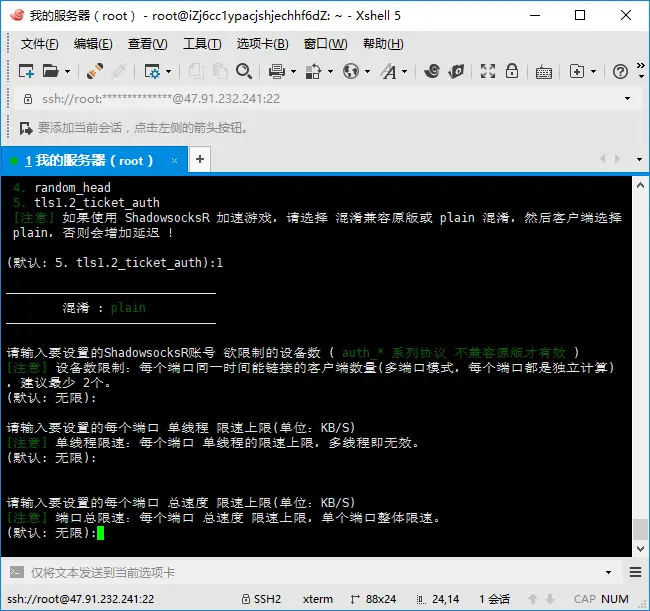Click the xterm terminal type status
Viewport: 650px width, 611px height.
[318, 599]
